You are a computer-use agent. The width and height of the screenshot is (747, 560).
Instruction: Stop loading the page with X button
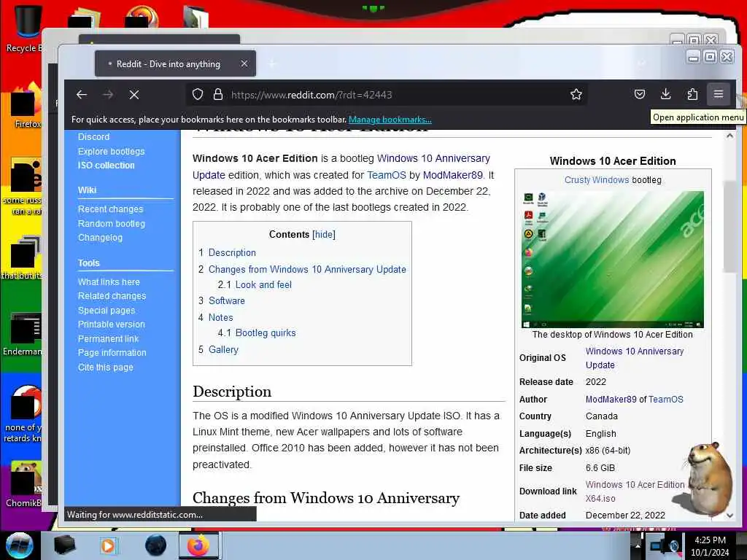click(x=134, y=94)
